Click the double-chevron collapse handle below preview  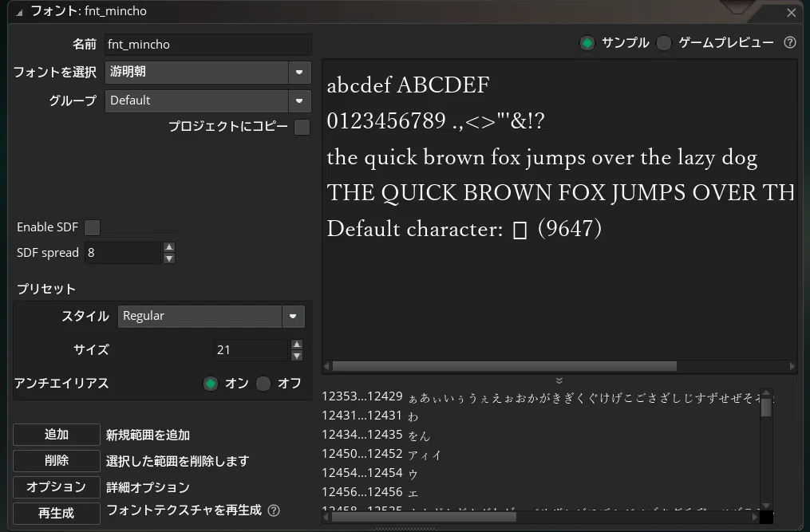click(x=559, y=380)
